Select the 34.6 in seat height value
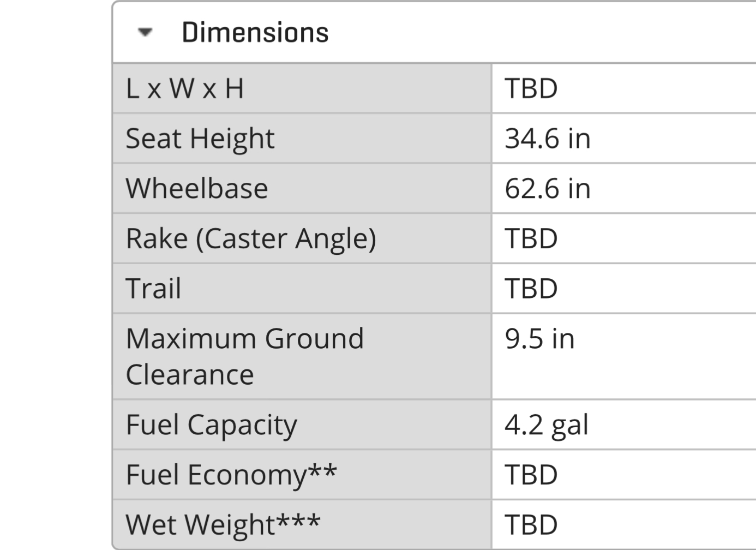 tap(547, 139)
